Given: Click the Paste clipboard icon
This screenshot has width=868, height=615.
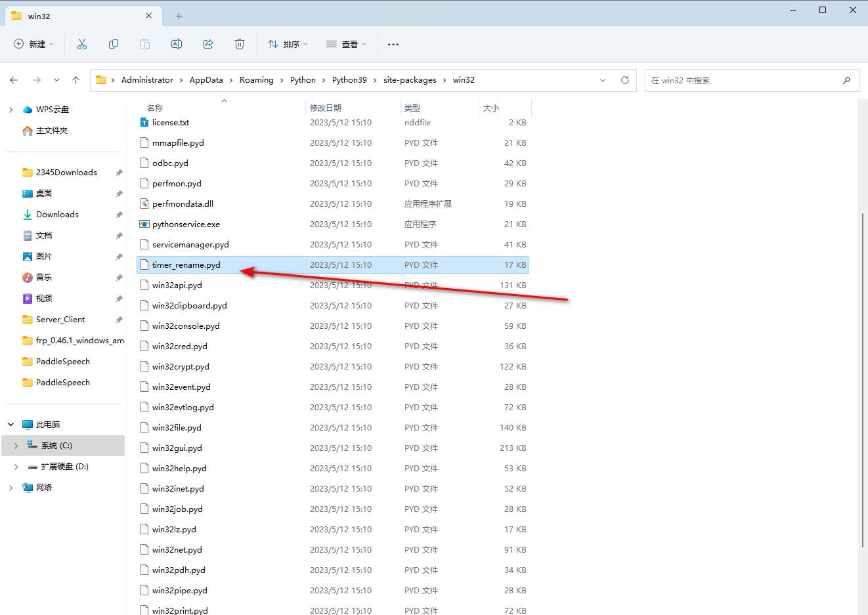Looking at the screenshot, I should coord(145,44).
